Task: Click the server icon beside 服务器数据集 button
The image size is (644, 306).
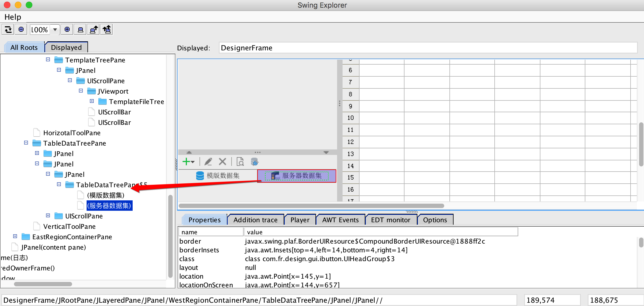Action: [x=275, y=176]
